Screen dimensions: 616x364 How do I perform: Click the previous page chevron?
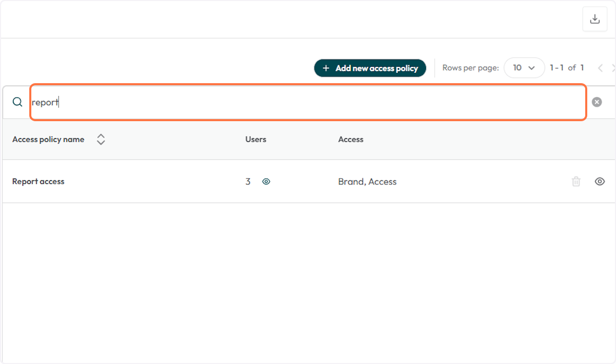tap(600, 68)
